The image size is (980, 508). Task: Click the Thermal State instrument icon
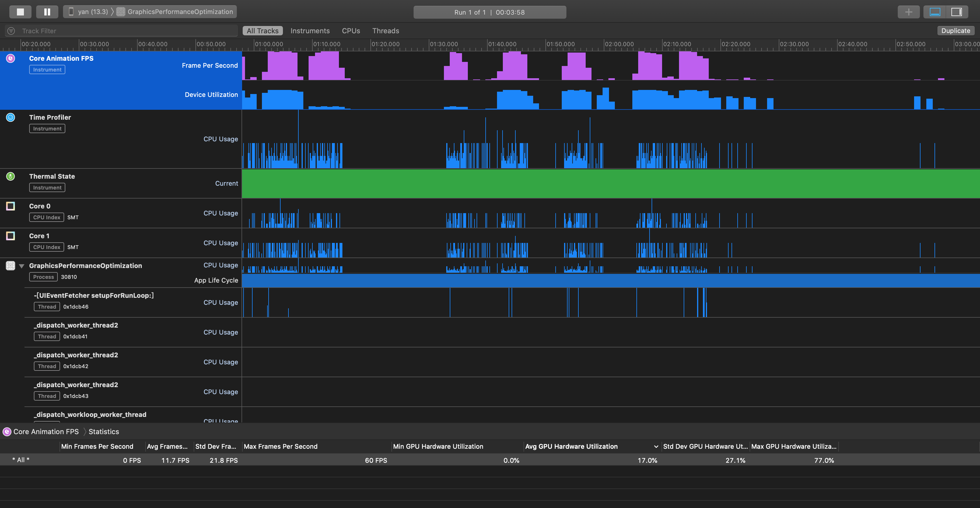(11, 176)
